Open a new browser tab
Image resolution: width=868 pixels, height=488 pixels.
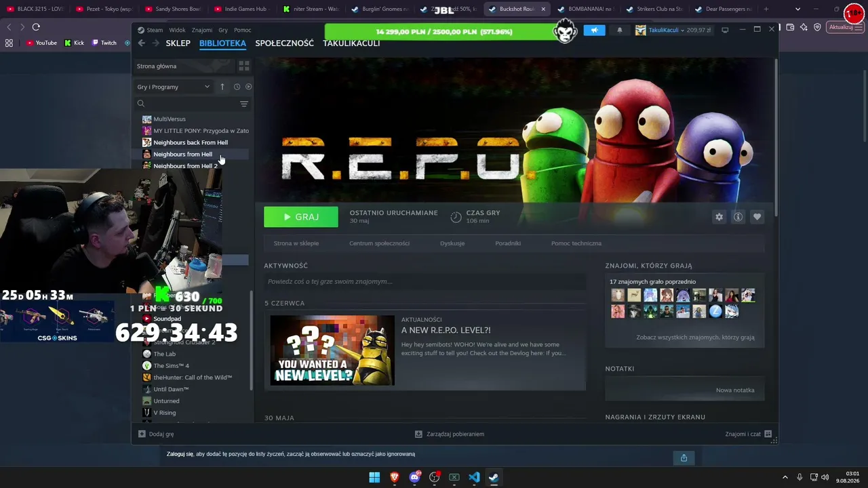pyautogui.click(x=766, y=9)
